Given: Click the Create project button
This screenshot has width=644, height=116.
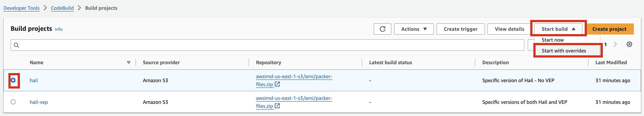Looking at the screenshot, I should [x=609, y=29].
